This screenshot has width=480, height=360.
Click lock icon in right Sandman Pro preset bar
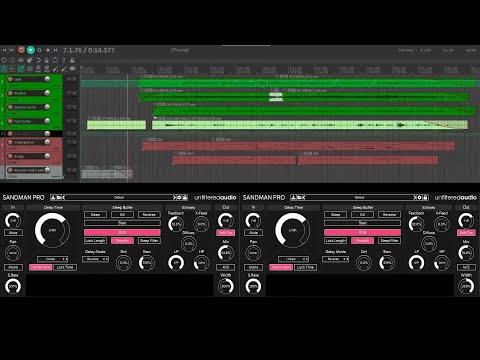(425, 197)
